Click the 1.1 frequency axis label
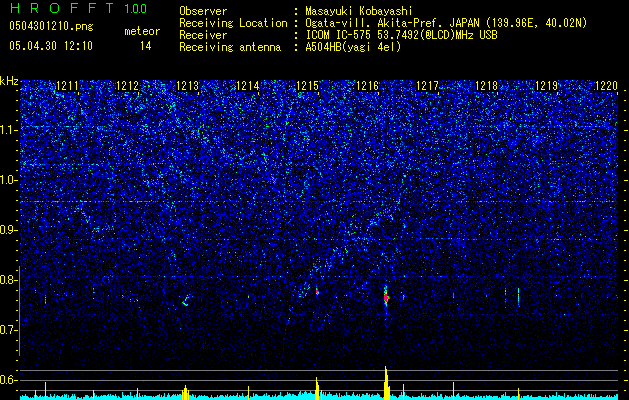The image size is (629, 400). (9, 130)
